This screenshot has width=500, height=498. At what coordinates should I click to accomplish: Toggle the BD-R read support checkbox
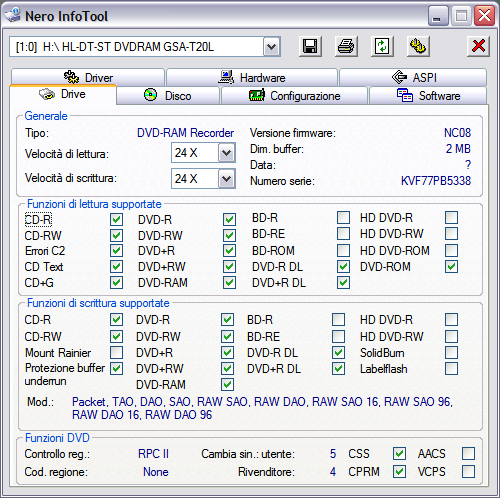click(x=343, y=217)
